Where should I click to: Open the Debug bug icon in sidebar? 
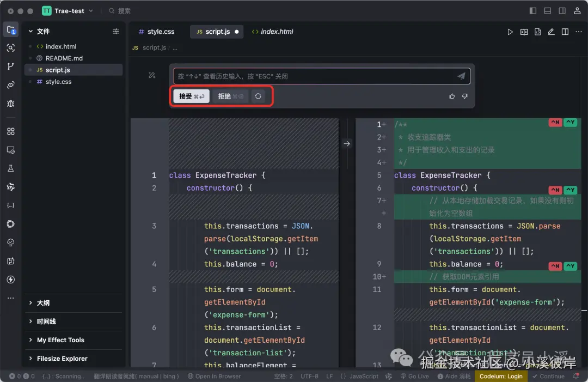coord(10,104)
